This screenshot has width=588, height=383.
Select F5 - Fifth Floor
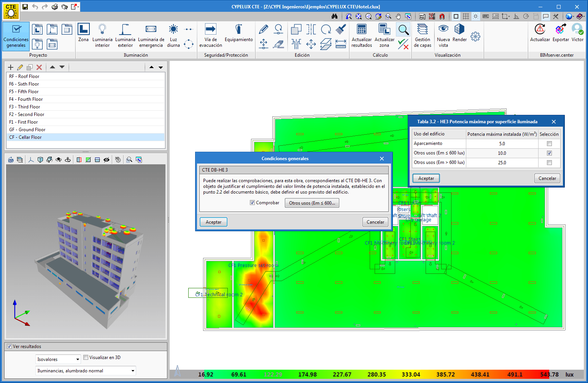(x=86, y=92)
